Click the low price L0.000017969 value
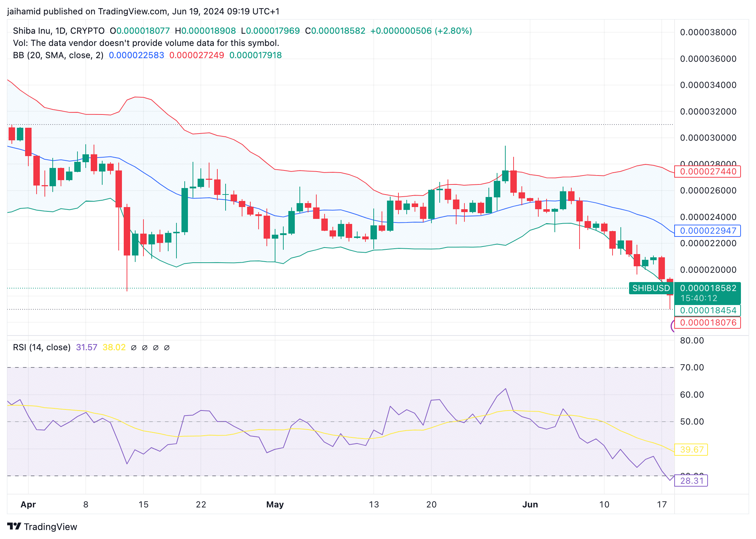 point(270,31)
